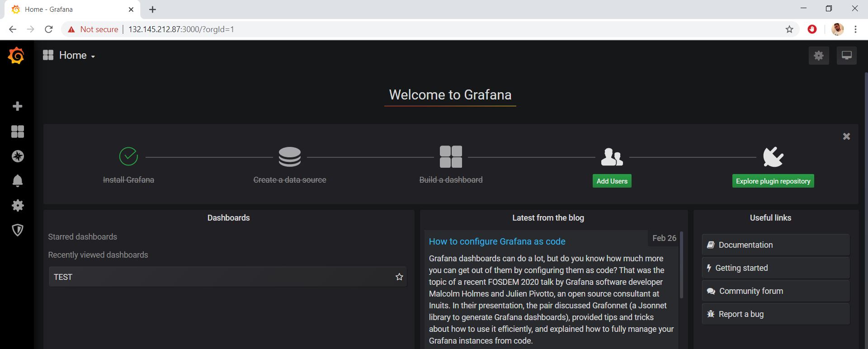Click the blog panel scrollbar
Viewport: 868px width, 349px height.
[x=681, y=265]
